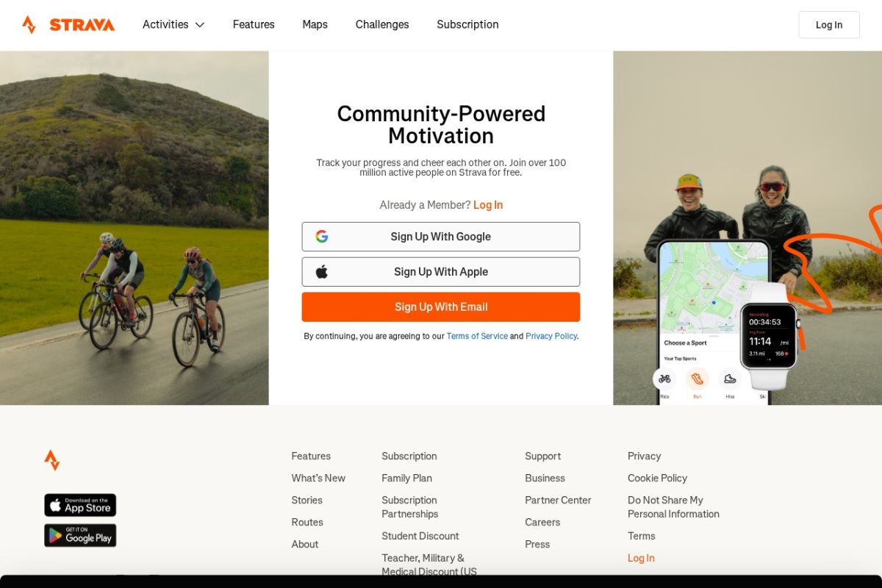Click the Google logo icon on the signup button

click(322, 237)
